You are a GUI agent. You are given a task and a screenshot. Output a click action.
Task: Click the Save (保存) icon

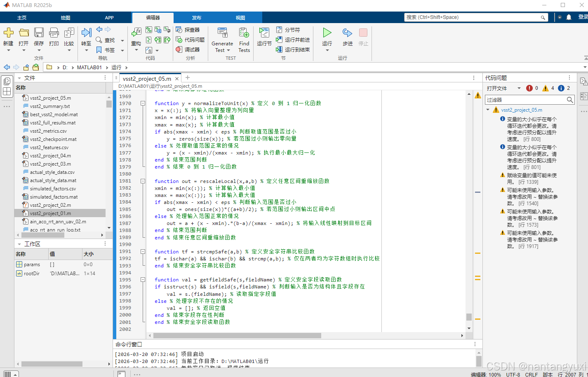coord(39,33)
